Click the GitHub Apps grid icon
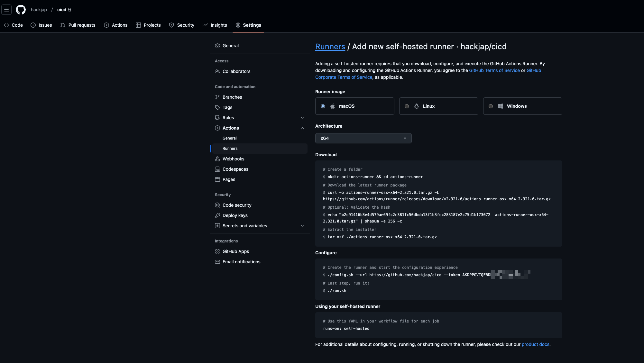The image size is (644, 363). click(x=217, y=251)
